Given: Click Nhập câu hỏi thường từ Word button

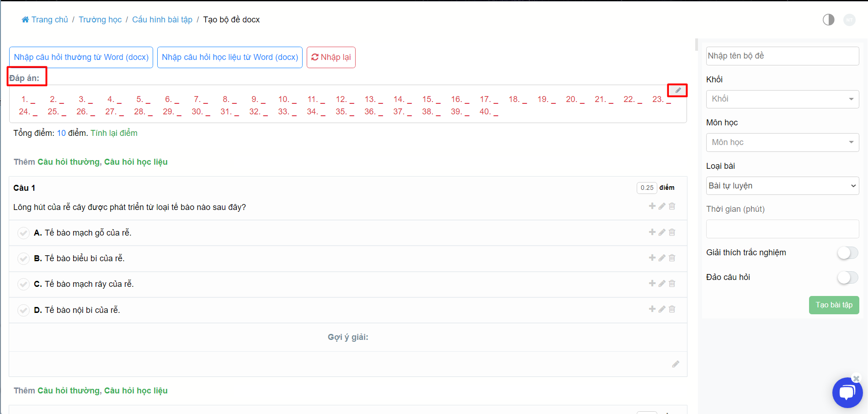Looking at the screenshot, I should [x=81, y=57].
